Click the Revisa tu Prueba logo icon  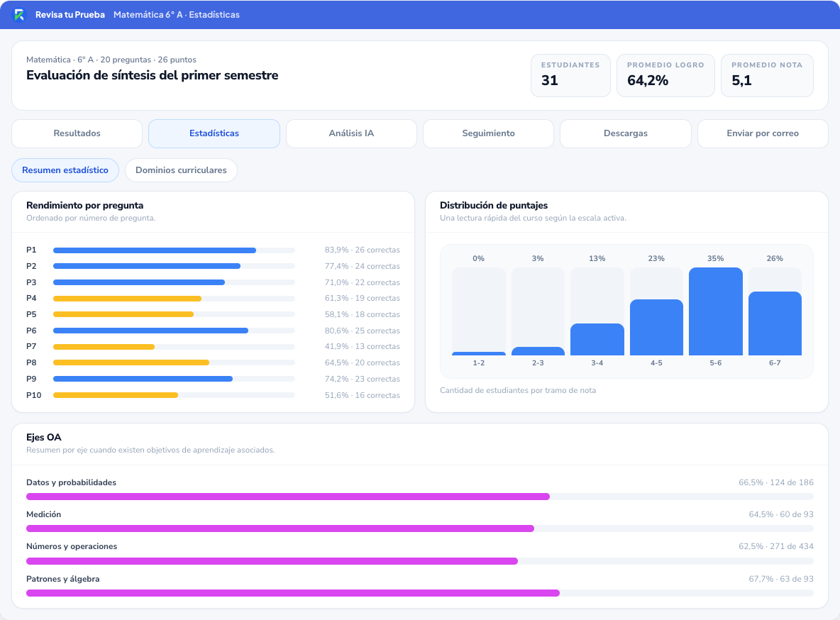(19, 14)
